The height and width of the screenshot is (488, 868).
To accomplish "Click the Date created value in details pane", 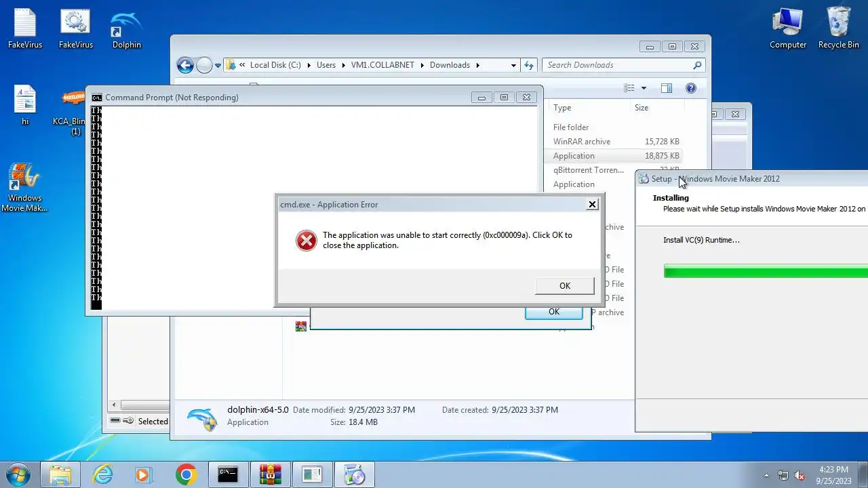I will pyautogui.click(x=525, y=409).
